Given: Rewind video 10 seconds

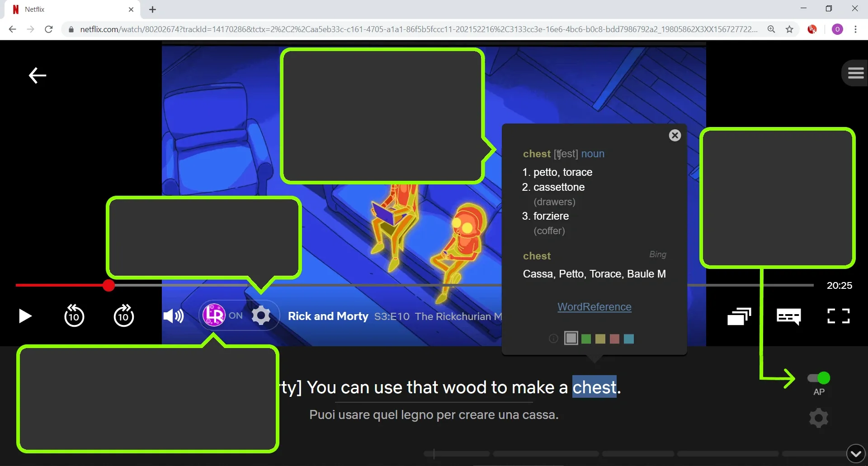Looking at the screenshot, I should pyautogui.click(x=74, y=315).
